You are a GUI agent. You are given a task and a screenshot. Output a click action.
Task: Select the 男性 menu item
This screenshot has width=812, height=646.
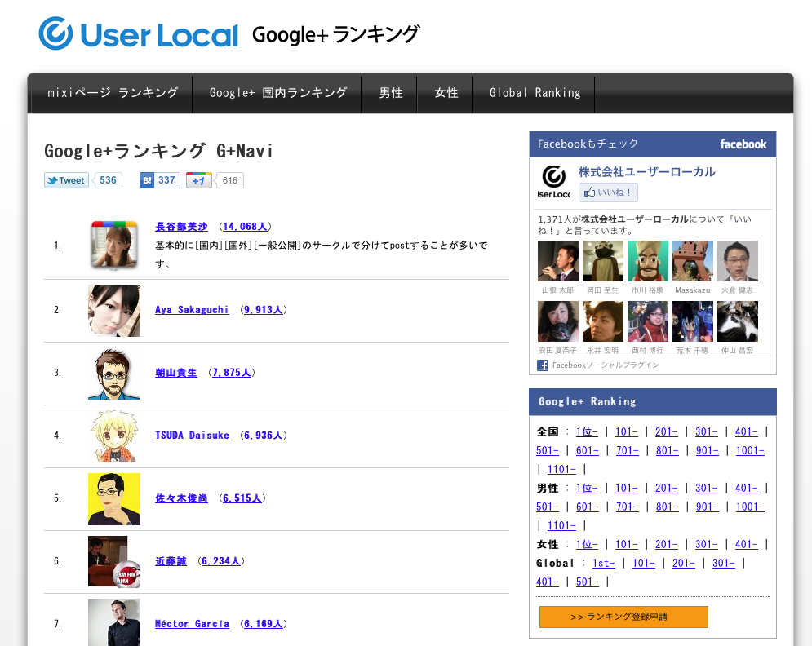click(x=390, y=93)
